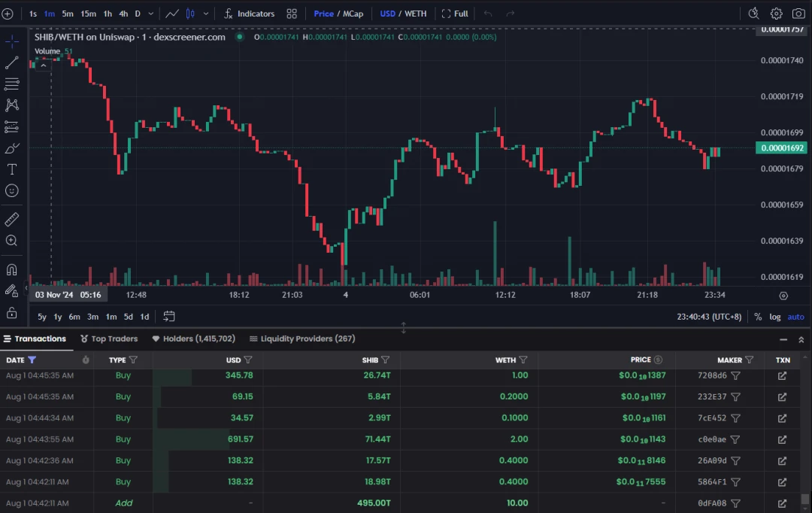Open candlestick chart type dropdown
Image resolution: width=812 pixels, height=513 pixels.
206,14
